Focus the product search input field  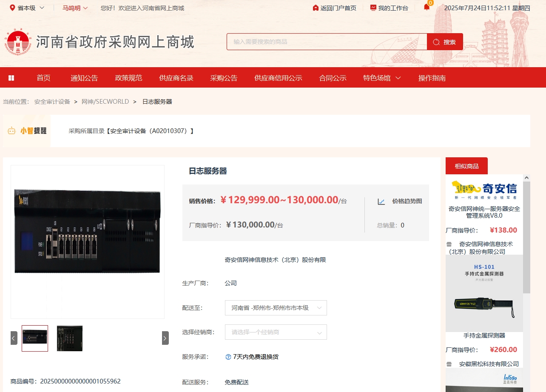pos(327,42)
